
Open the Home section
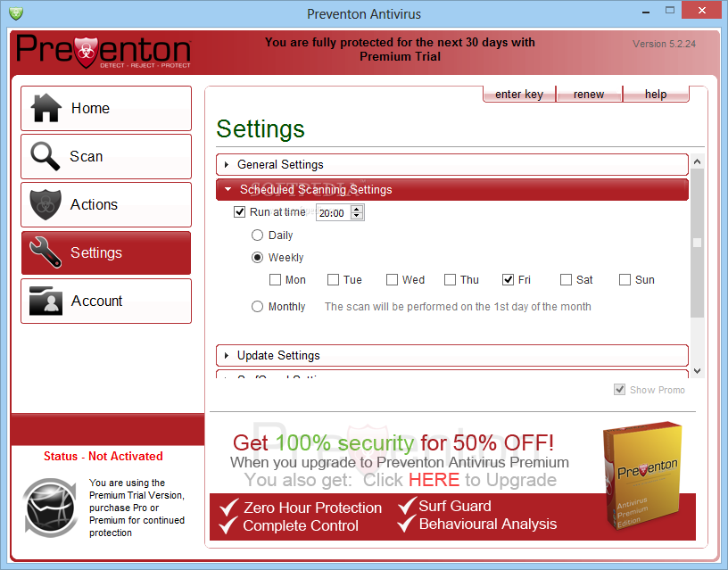pyautogui.click(x=106, y=108)
